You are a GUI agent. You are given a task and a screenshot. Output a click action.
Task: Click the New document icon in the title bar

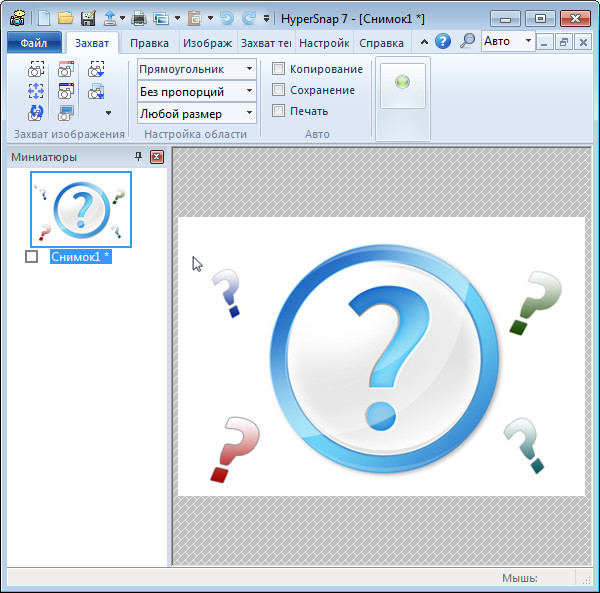[43, 17]
